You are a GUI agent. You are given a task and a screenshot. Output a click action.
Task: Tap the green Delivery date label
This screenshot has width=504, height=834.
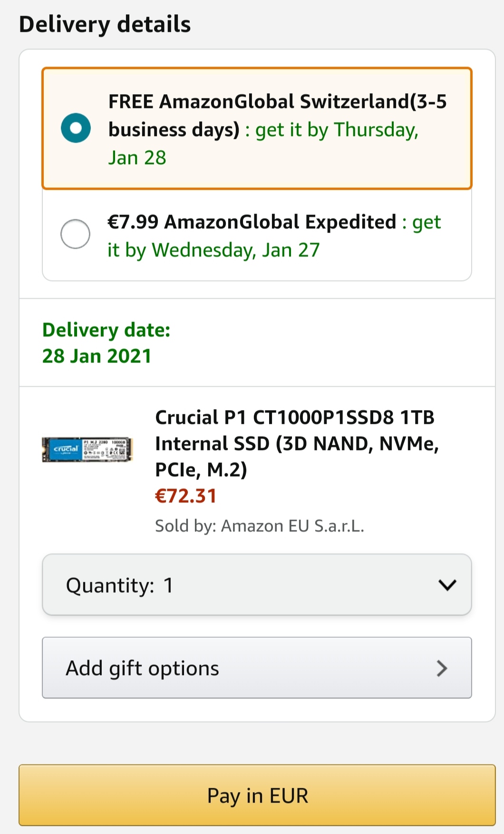[x=106, y=330]
